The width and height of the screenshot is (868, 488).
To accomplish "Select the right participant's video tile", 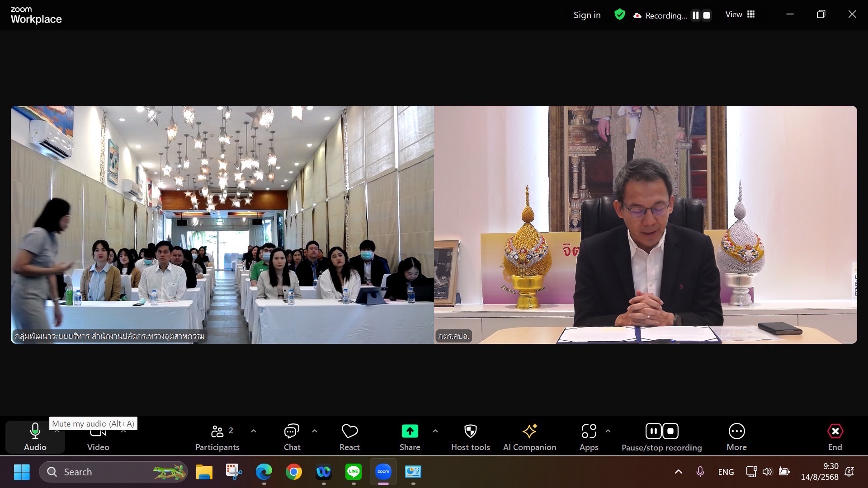I will click(645, 225).
